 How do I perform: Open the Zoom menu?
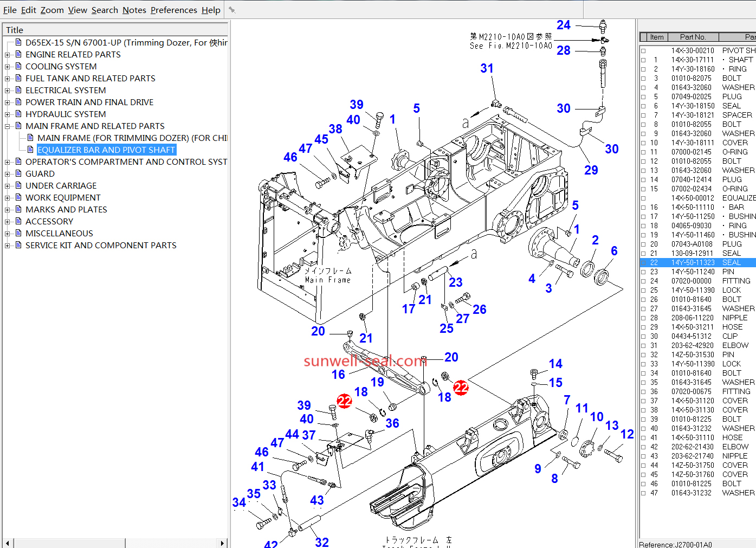click(52, 10)
